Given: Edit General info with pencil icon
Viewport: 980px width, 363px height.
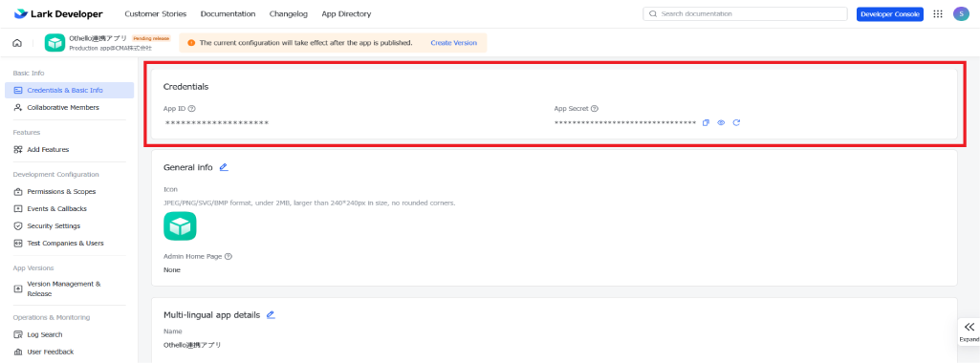Looking at the screenshot, I should coord(224,167).
